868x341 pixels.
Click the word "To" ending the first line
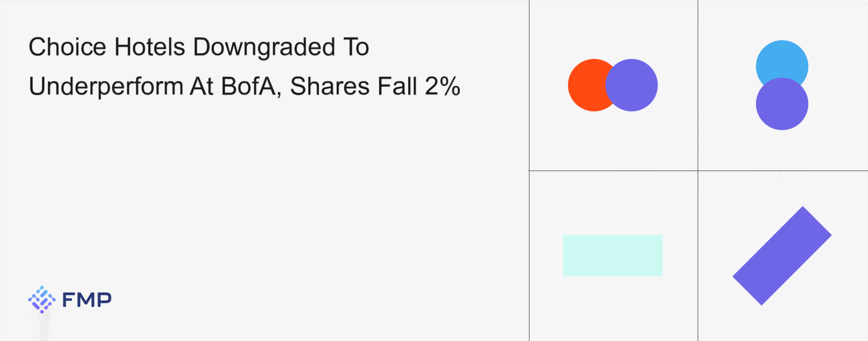pyautogui.click(x=356, y=47)
